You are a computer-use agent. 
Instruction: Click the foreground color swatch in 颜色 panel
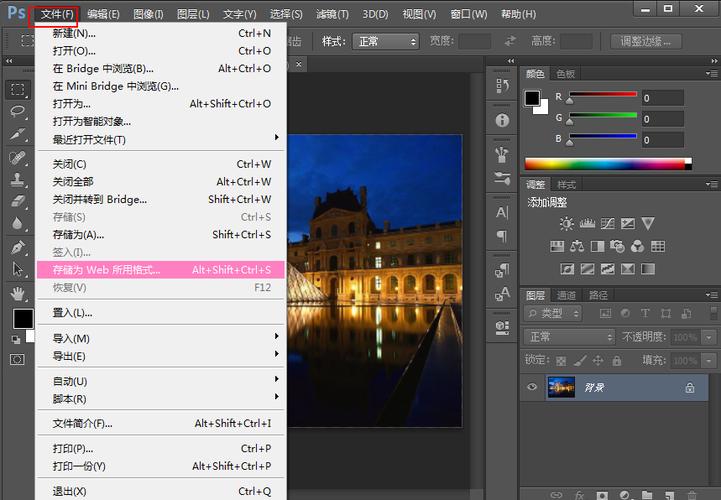[x=533, y=98]
